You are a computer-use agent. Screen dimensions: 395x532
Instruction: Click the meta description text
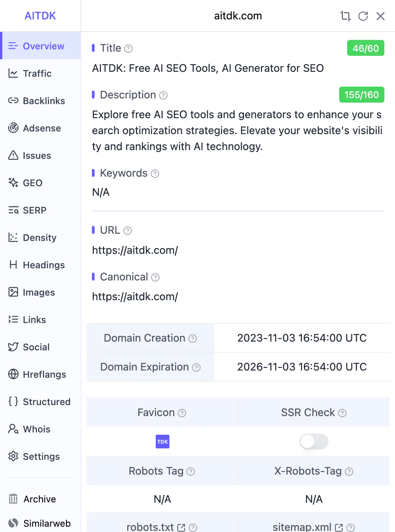pyautogui.click(x=237, y=131)
